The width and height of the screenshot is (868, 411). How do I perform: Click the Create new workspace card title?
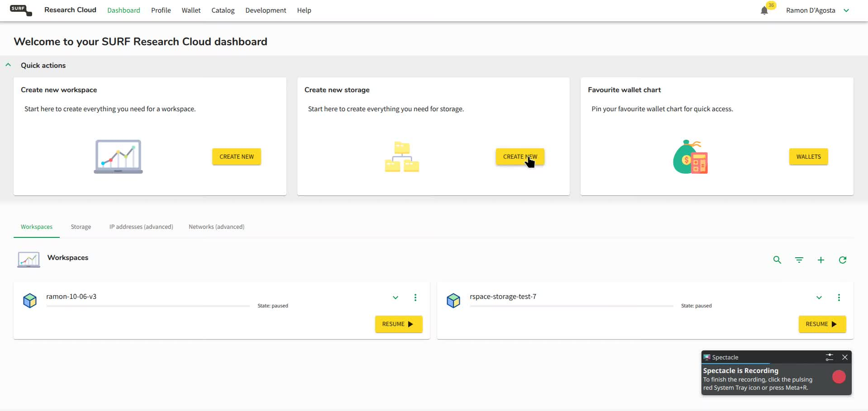point(59,90)
